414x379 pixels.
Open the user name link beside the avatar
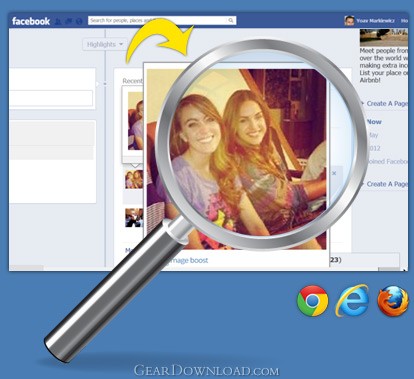click(375, 21)
